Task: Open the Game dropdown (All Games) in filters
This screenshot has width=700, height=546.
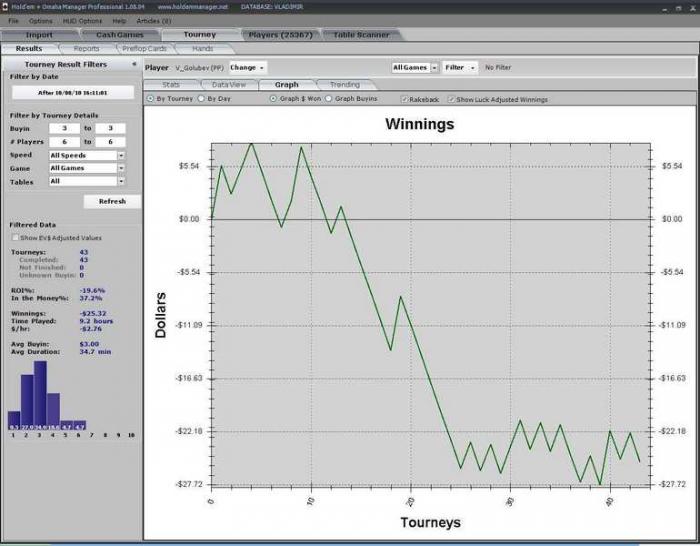Action: pos(87,168)
